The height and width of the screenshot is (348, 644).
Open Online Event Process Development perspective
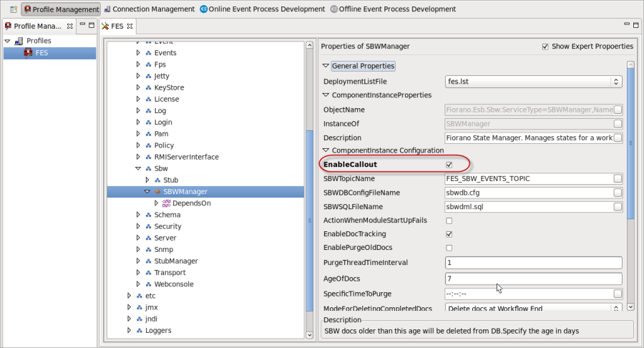[262, 9]
